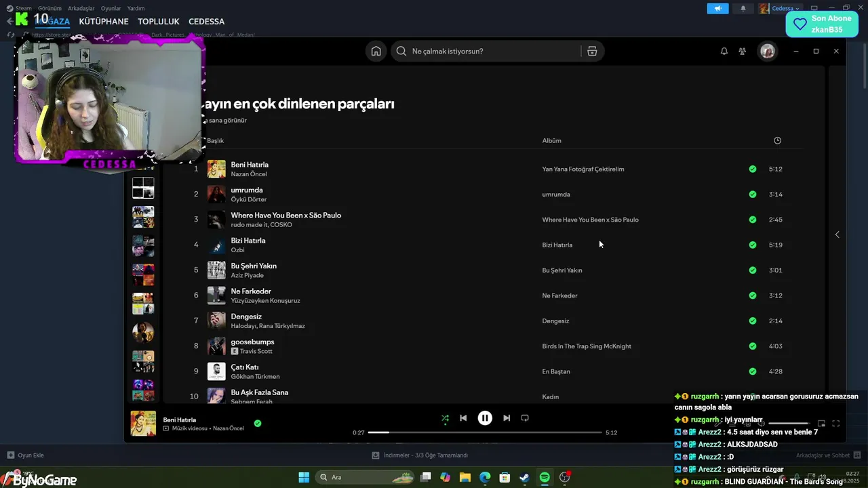Toggle saved check for Bu Şehri Yakın row
The width and height of the screenshot is (868, 488).
[753, 270]
